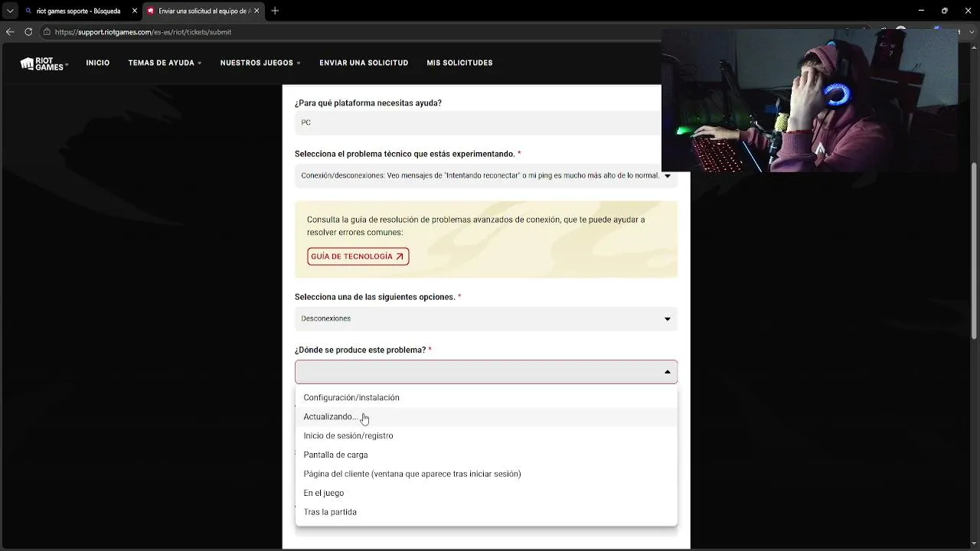Go to INICIO in the site navigation

coord(98,63)
